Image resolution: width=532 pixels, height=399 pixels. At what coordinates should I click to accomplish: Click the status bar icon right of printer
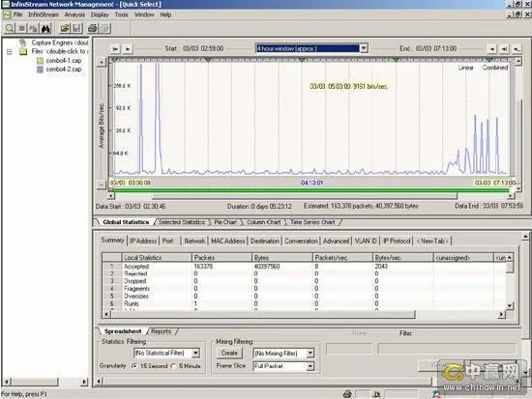click(376, 394)
